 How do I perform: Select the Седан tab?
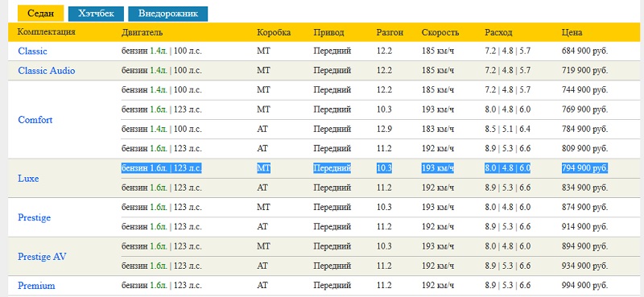[x=40, y=13]
